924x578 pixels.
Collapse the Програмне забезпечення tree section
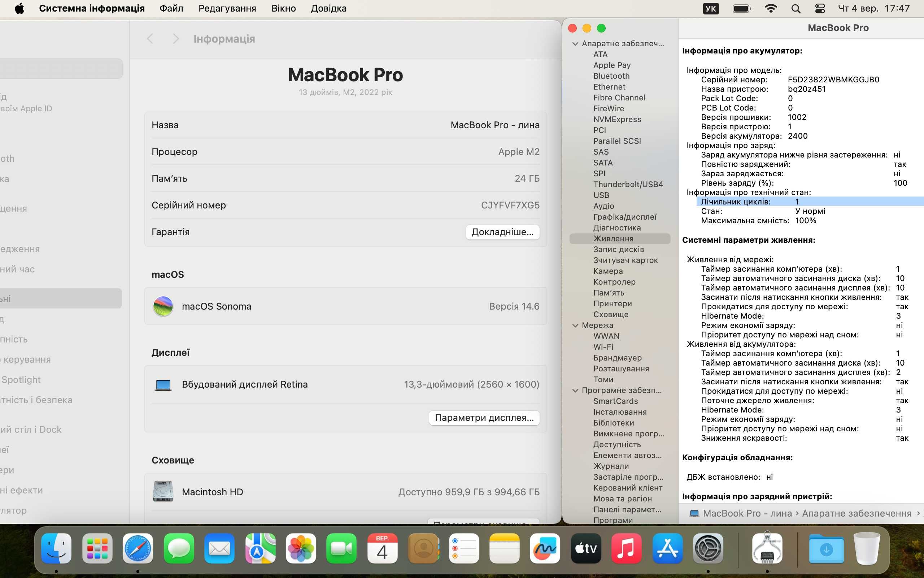coord(575,391)
